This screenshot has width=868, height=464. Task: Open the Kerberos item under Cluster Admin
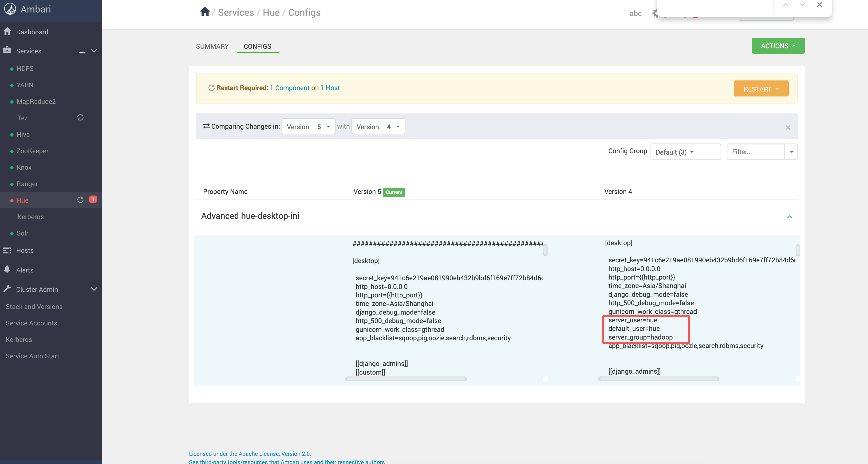point(19,340)
